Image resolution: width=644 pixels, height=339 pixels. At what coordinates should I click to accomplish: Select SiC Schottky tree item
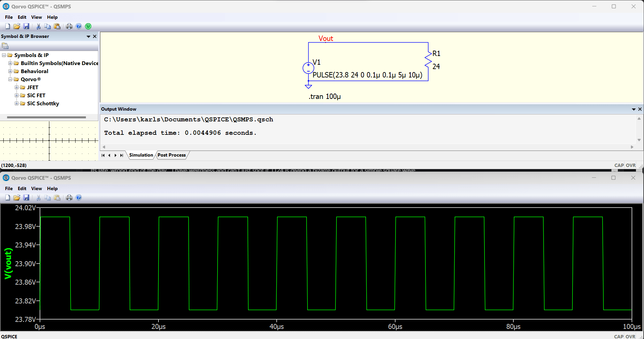coord(43,103)
